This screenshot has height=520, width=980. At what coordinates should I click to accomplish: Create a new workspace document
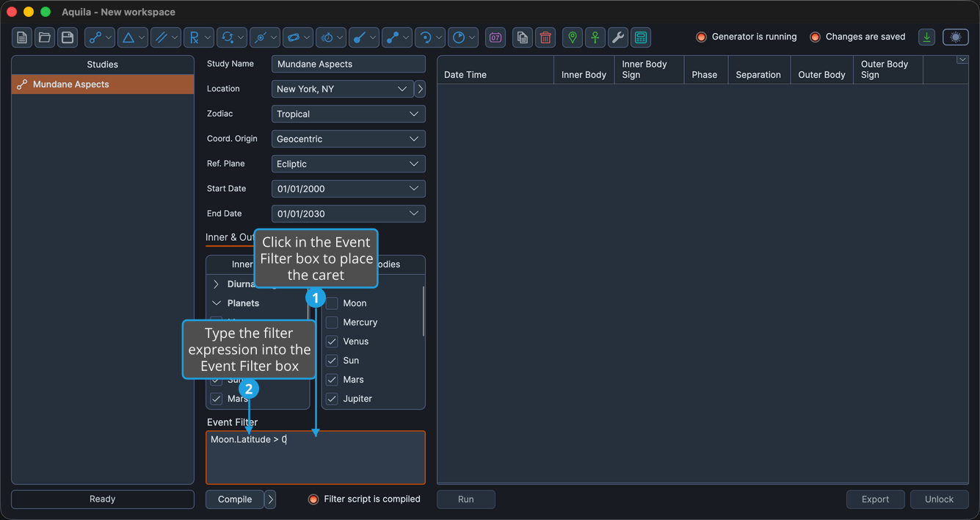[22, 37]
